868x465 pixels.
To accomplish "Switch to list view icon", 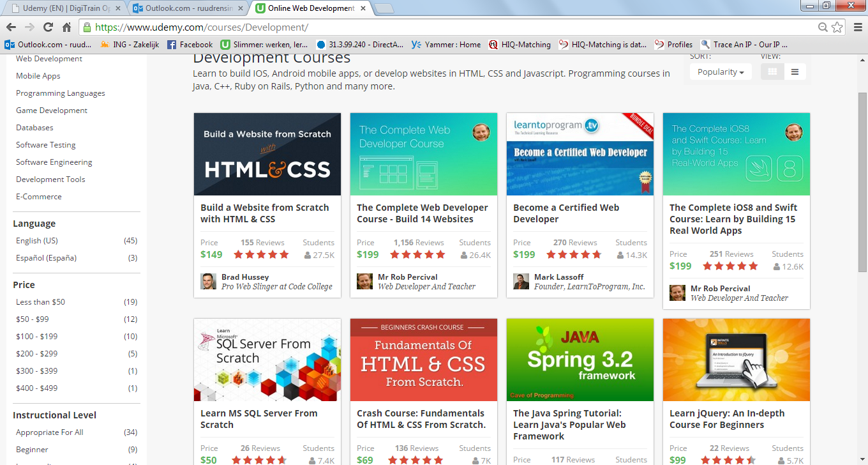I will coord(795,72).
